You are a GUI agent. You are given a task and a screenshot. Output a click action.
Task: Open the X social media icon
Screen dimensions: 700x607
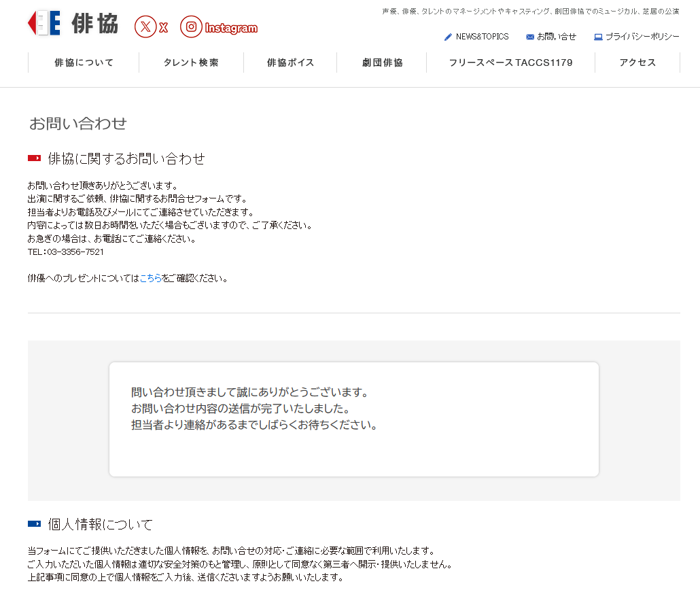click(150, 27)
